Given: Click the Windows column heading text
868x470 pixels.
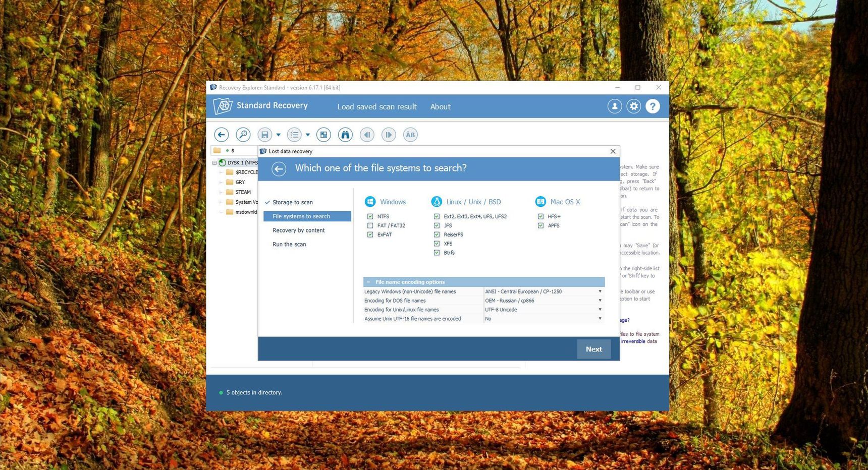Looking at the screenshot, I should click(393, 202).
